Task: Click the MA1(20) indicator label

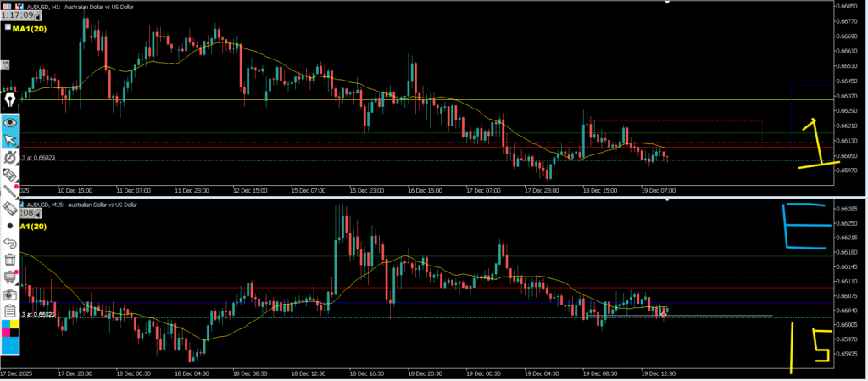Action: pyautogui.click(x=31, y=27)
